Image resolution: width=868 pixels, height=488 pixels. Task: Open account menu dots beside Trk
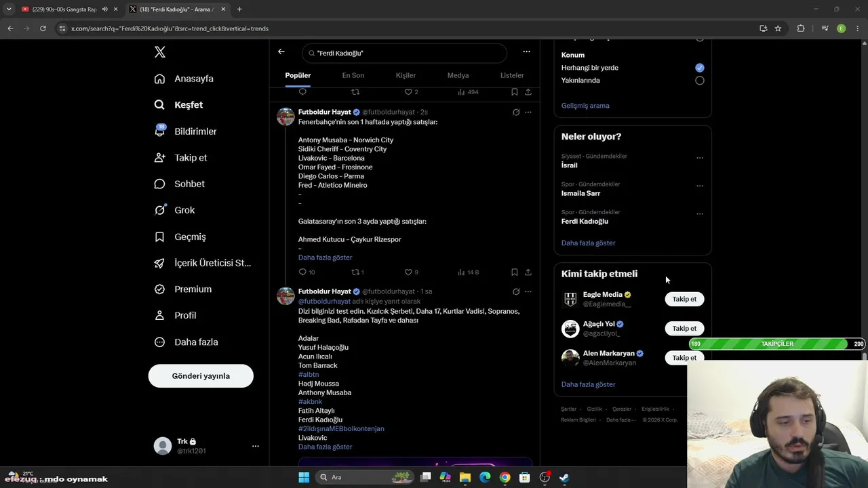(256, 446)
